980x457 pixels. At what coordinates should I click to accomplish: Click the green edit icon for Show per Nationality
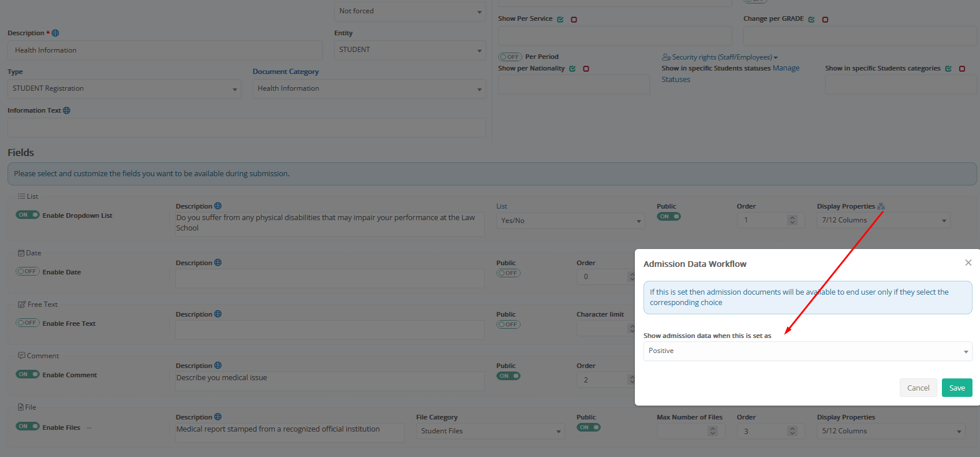click(x=573, y=69)
